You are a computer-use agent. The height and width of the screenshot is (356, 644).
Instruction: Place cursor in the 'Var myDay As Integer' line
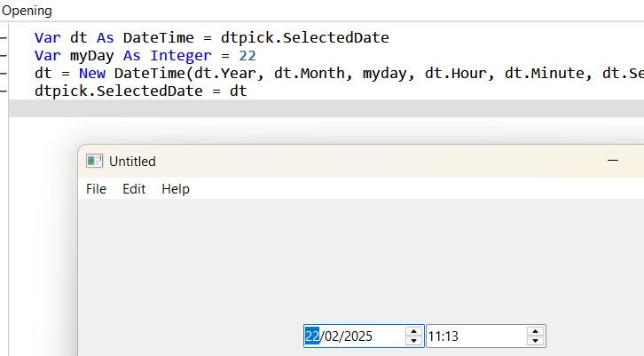[x=145, y=56]
